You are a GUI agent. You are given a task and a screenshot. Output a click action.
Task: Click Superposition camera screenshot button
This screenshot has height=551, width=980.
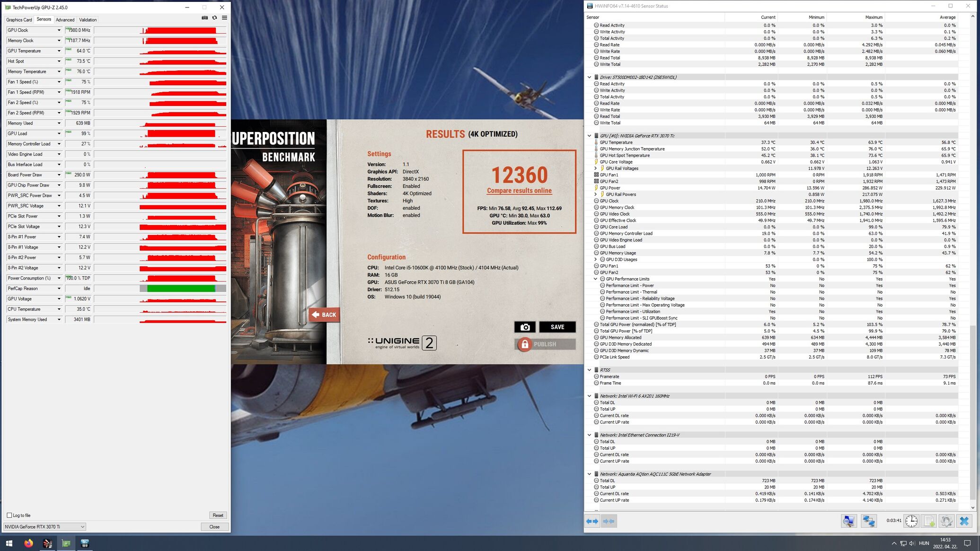click(x=525, y=327)
